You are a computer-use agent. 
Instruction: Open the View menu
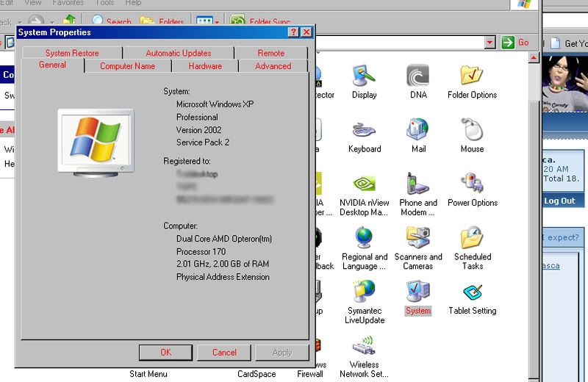pyautogui.click(x=33, y=3)
